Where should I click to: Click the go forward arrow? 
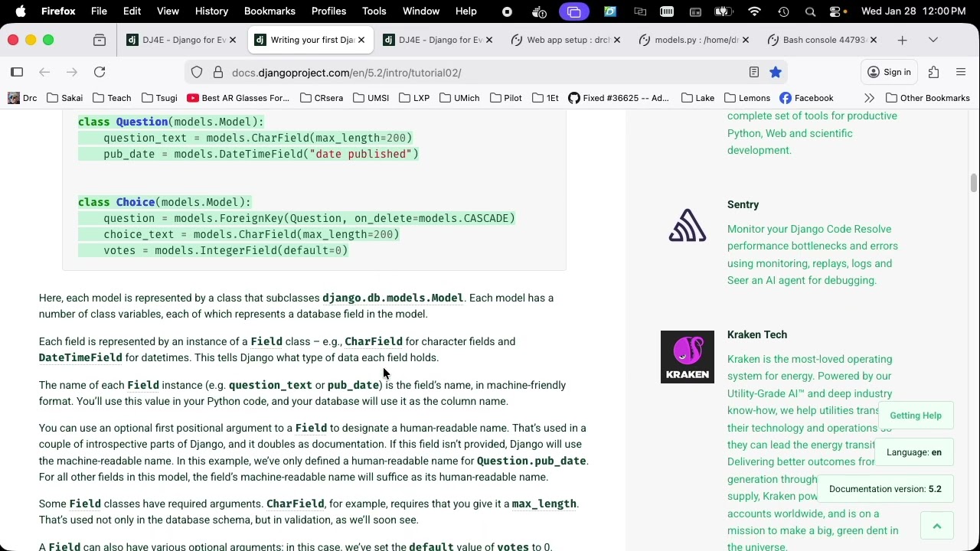coord(72,72)
